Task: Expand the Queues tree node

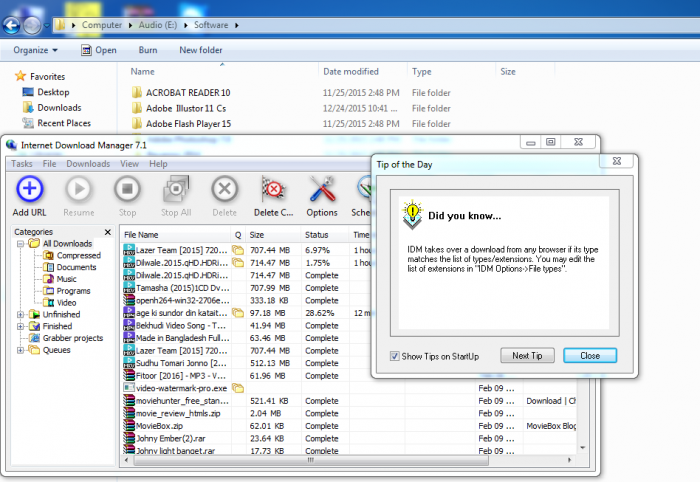Action: [21, 350]
